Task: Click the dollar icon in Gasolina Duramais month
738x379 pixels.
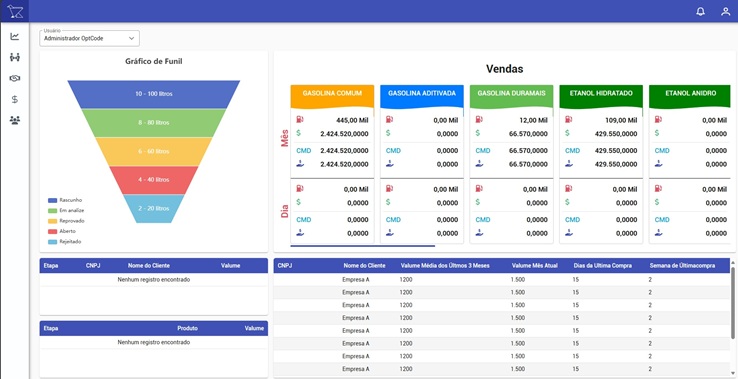Action: [x=478, y=133]
